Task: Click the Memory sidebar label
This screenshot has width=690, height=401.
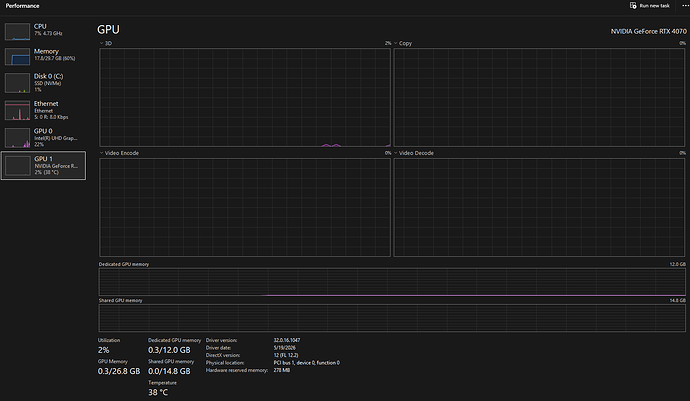Action: click(x=46, y=52)
